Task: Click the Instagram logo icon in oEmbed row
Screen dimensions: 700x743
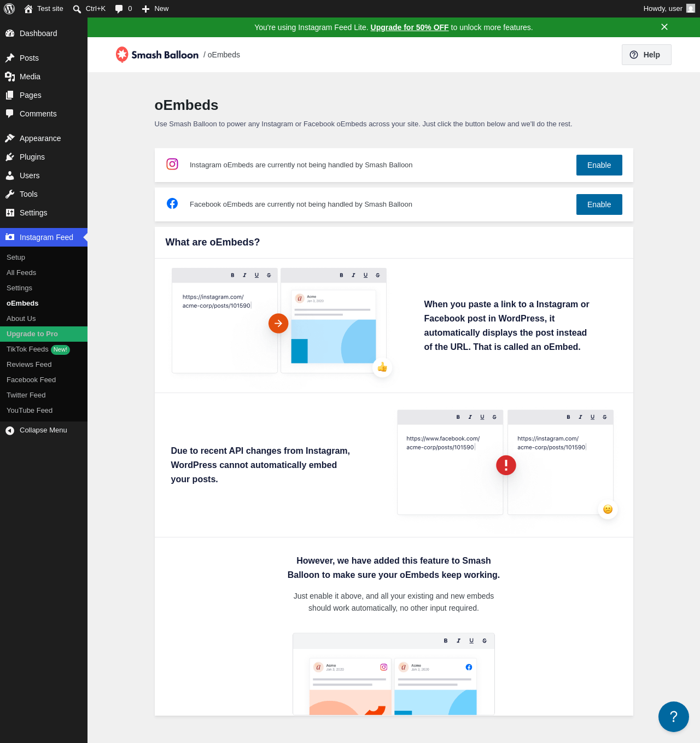Action: 172,164
